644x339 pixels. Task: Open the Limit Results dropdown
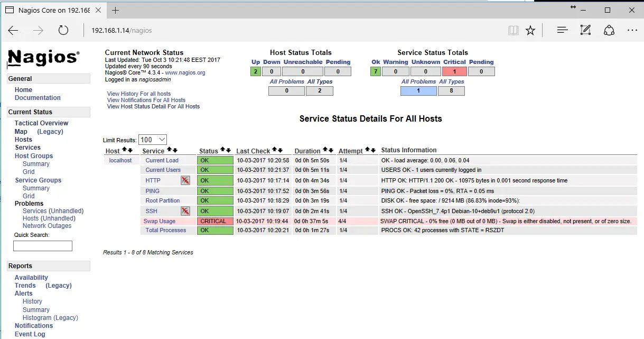point(153,140)
